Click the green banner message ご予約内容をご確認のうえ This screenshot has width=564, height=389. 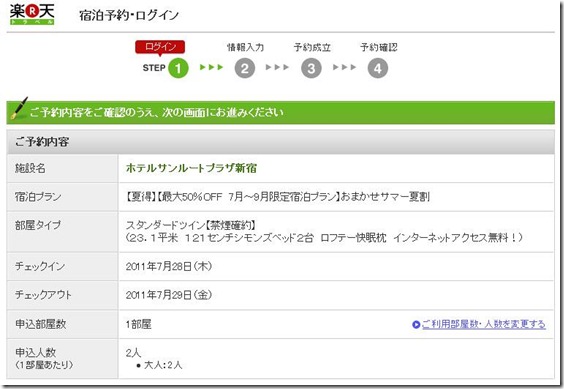(156, 112)
